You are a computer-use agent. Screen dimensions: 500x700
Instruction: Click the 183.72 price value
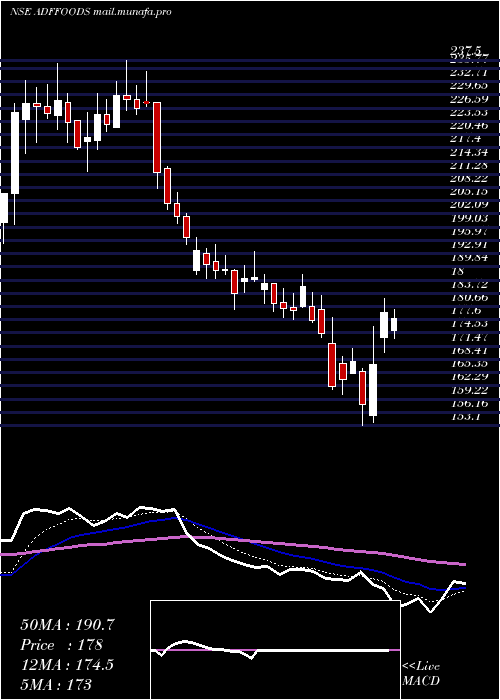pyautogui.click(x=469, y=284)
